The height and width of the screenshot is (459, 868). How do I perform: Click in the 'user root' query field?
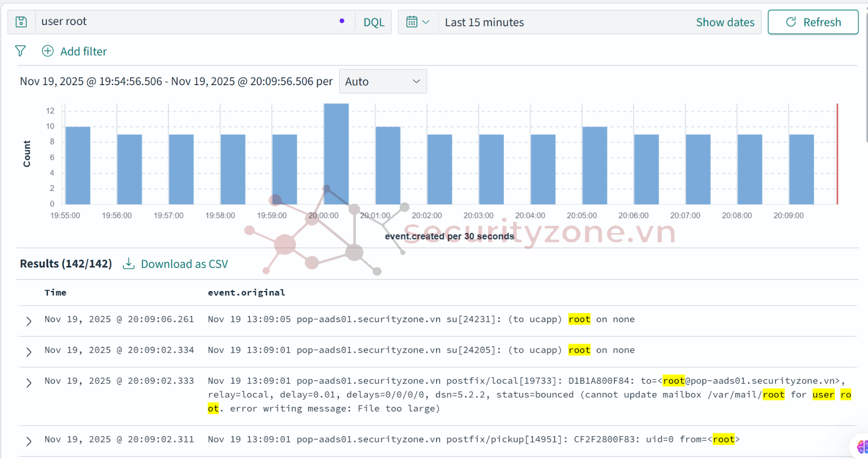point(184,22)
